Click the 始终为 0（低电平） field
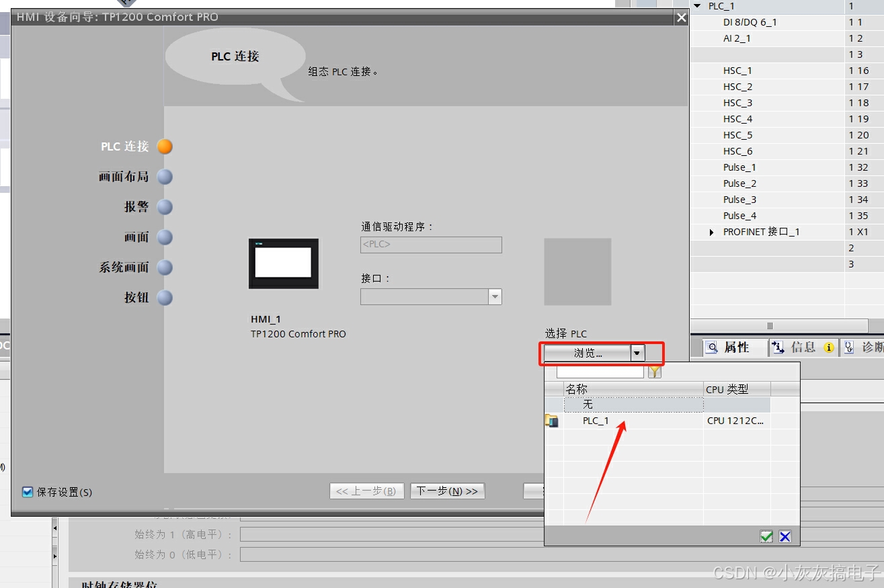The image size is (884, 588). [392, 554]
